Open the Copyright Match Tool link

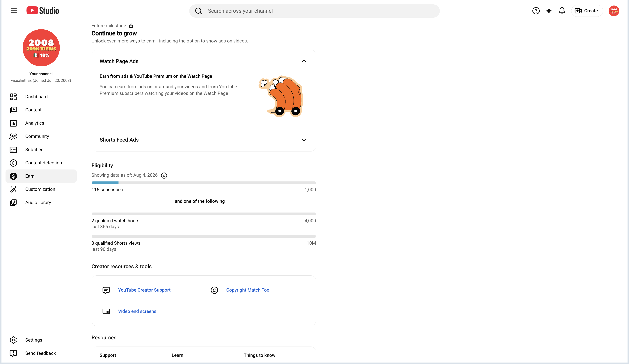click(248, 290)
